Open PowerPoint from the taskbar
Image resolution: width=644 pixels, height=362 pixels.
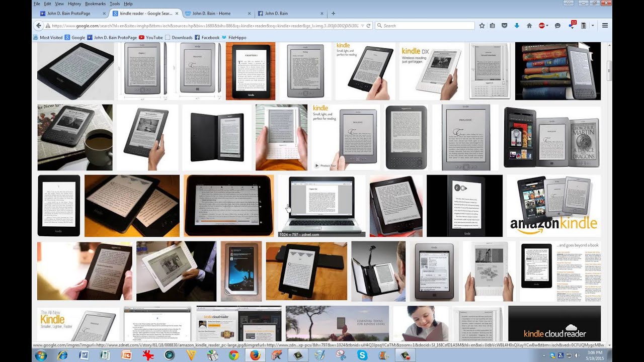tap(126, 355)
